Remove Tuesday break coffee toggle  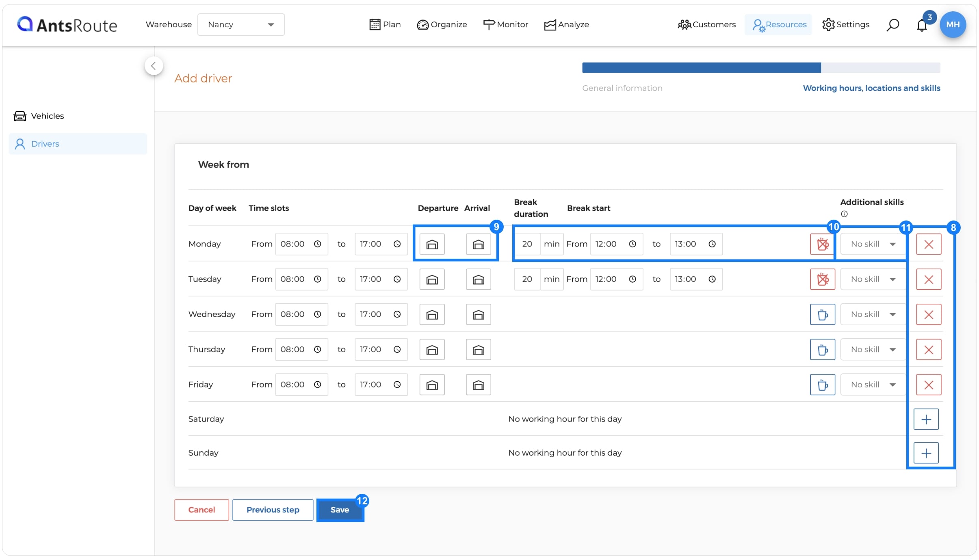[822, 279]
